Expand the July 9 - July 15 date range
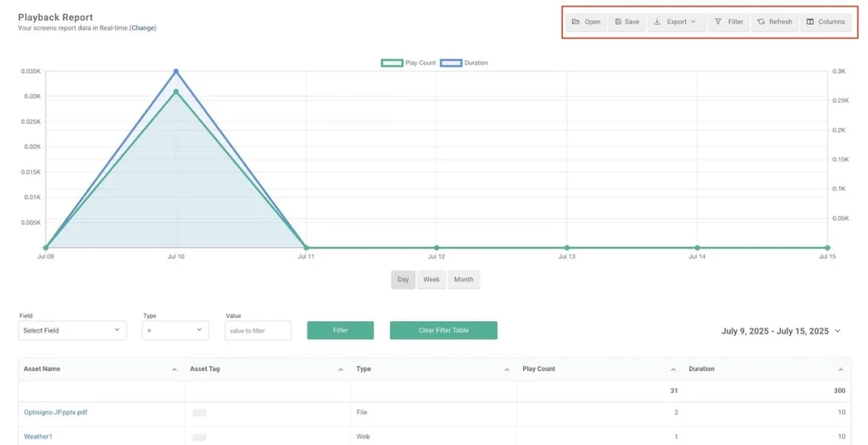This screenshot has width=868, height=445. [x=781, y=331]
